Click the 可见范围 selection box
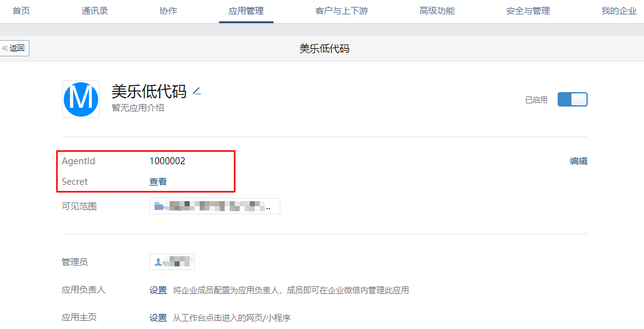The width and height of the screenshot is (644, 329). pyautogui.click(x=215, y=206)
